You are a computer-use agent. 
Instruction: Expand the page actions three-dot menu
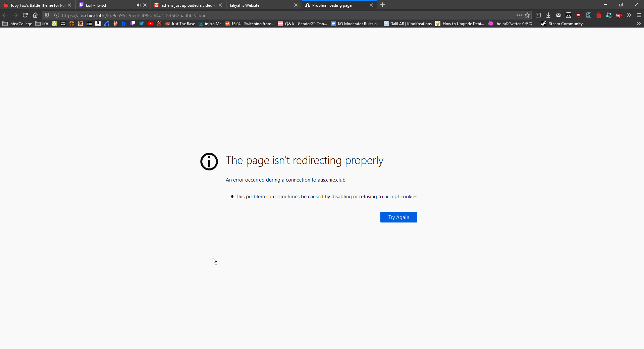click(x=519, y=15)
